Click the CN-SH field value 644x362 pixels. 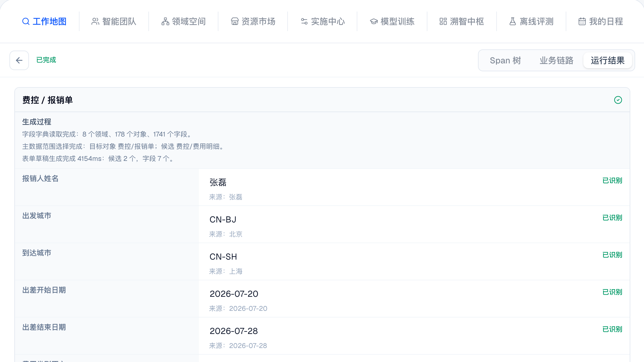[x=223, y=257]
